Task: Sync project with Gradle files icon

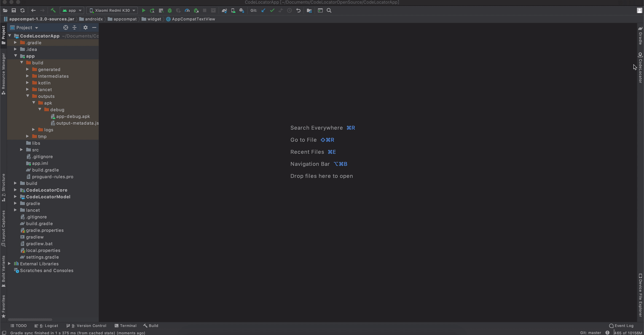Action: point(224,11)
